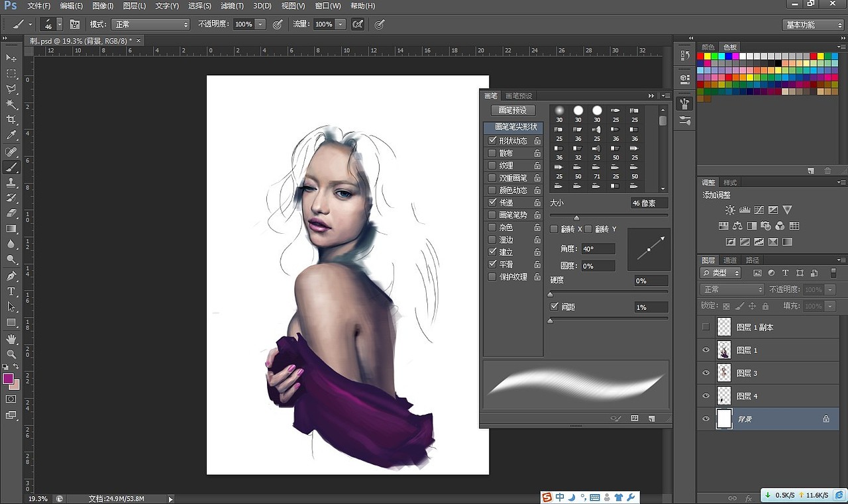Select the Lasso tool

tap(11, 89)
